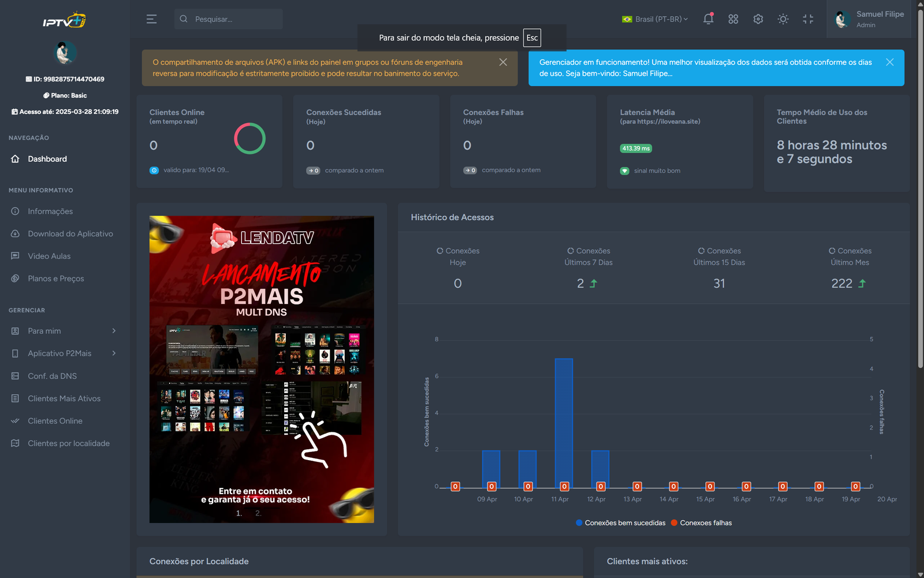Screen dimensions: 924x578
Task: Click the 413.39 ms latency badge
Action: point(636,149)
